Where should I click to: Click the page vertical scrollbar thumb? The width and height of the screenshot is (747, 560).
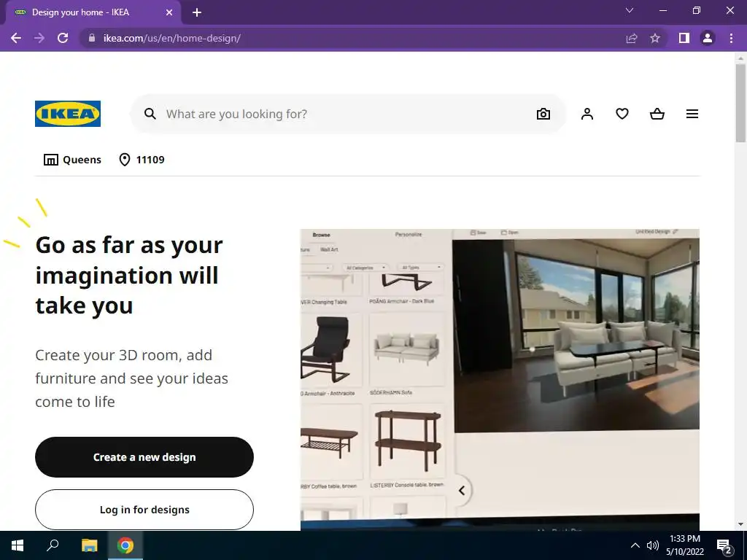tap(740, 102)
